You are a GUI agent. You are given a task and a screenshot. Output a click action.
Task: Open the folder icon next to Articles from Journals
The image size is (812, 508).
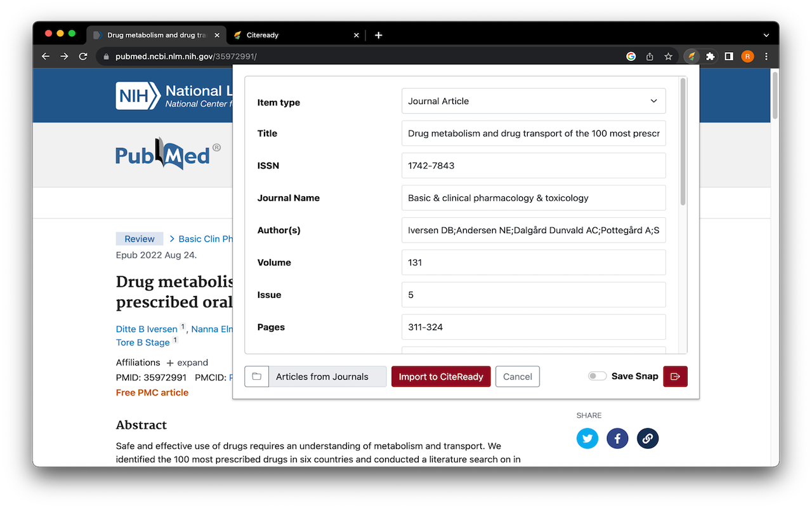[256, 376]
